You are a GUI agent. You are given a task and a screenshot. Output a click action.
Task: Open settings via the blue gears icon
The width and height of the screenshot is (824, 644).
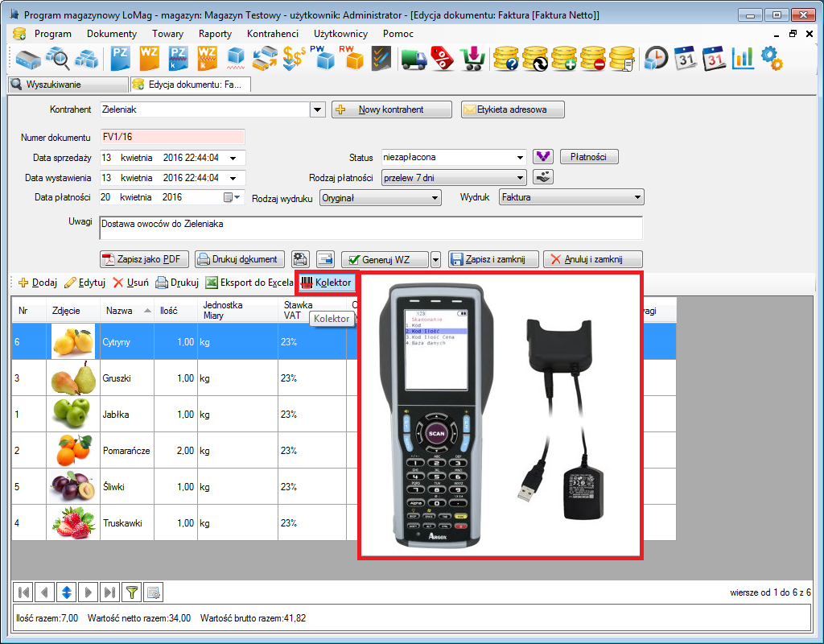pos(771,58)
